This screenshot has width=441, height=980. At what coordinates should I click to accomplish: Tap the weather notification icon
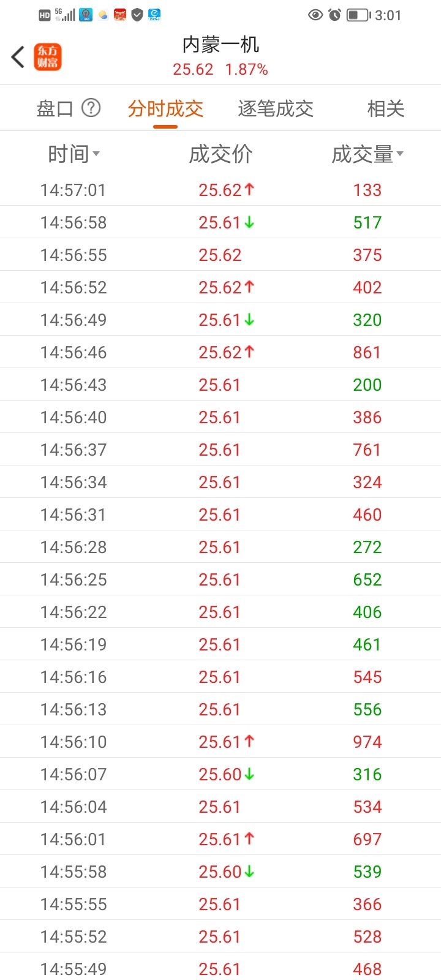point(103,15)
